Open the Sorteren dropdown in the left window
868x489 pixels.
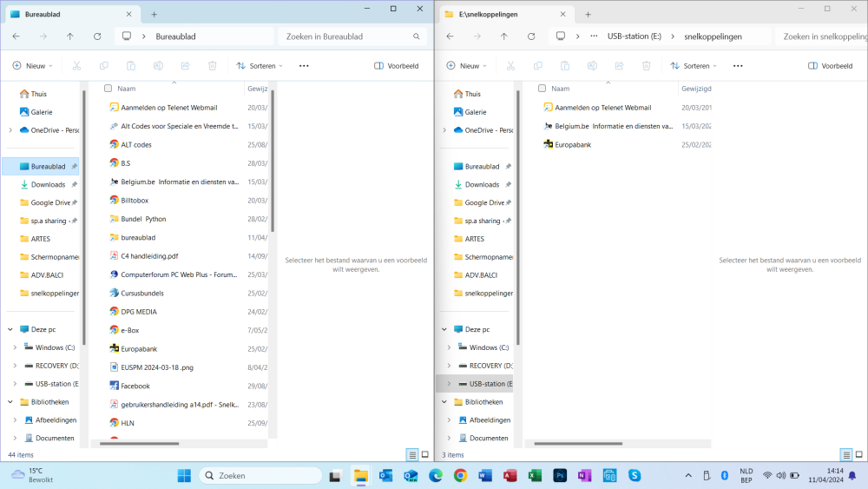click(260, 66)
